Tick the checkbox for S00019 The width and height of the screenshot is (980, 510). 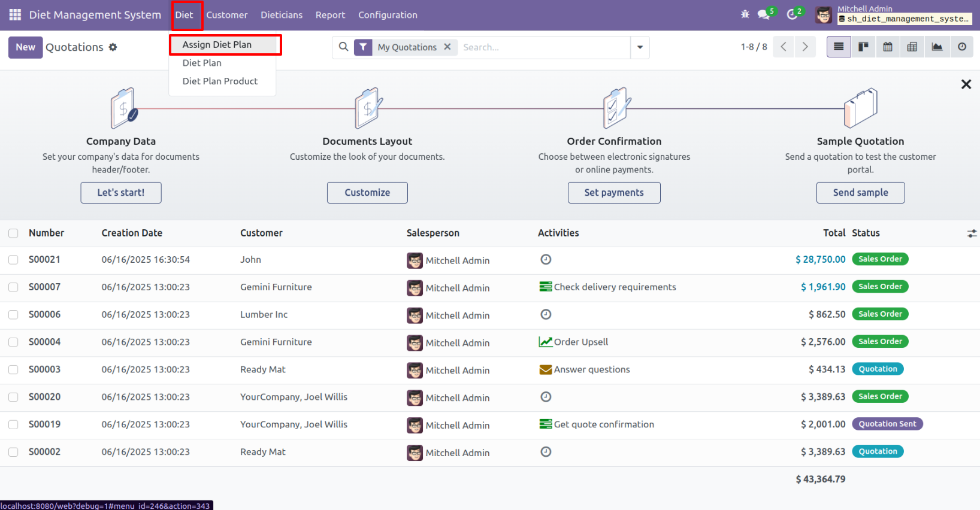(13, 425)
